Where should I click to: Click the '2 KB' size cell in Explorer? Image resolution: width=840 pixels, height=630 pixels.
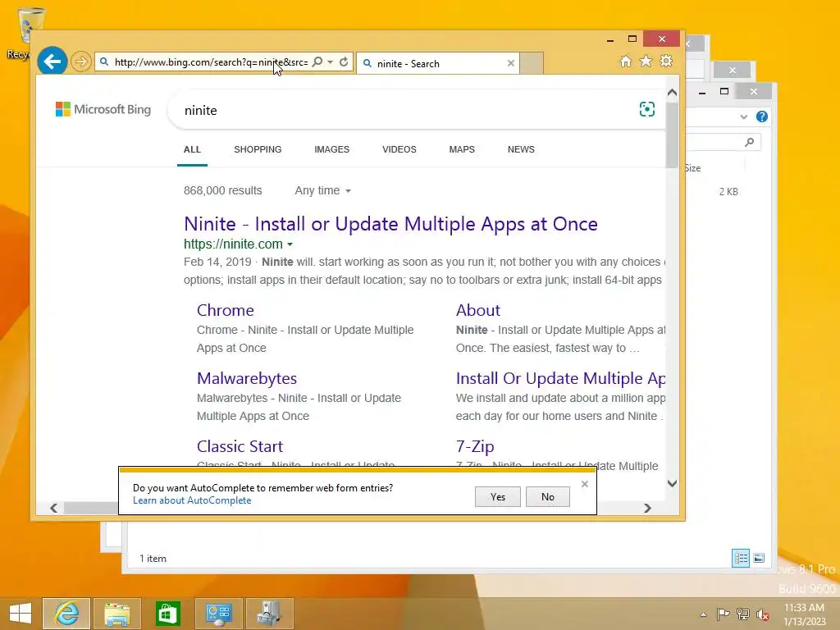(x=728, y=192)
